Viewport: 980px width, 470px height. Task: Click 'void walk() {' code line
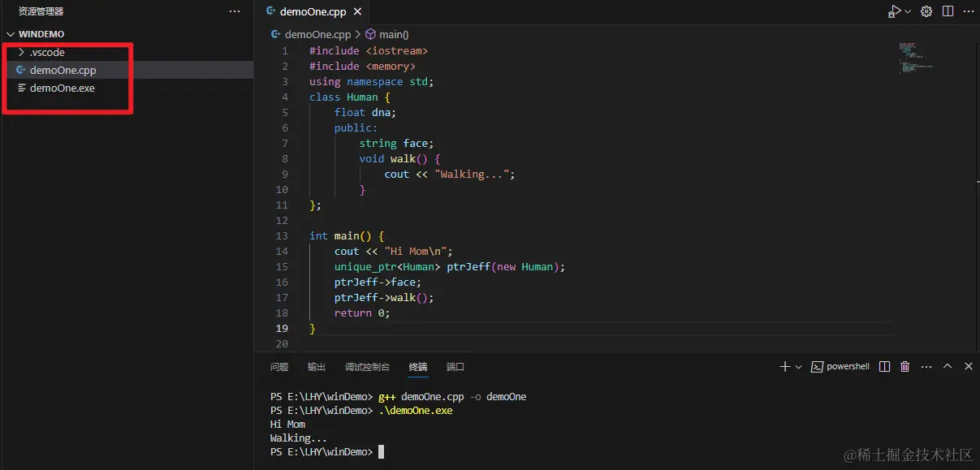[x=399, y=158]
